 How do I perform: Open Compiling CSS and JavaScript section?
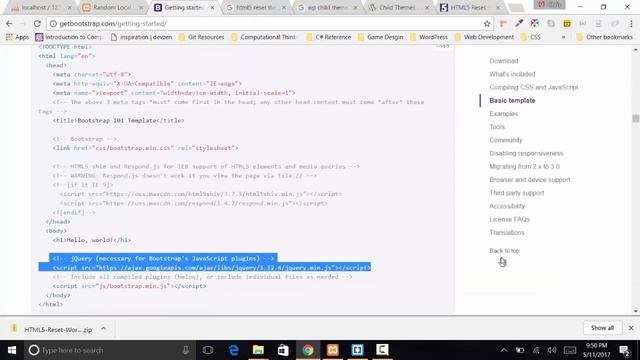point(534,87)
